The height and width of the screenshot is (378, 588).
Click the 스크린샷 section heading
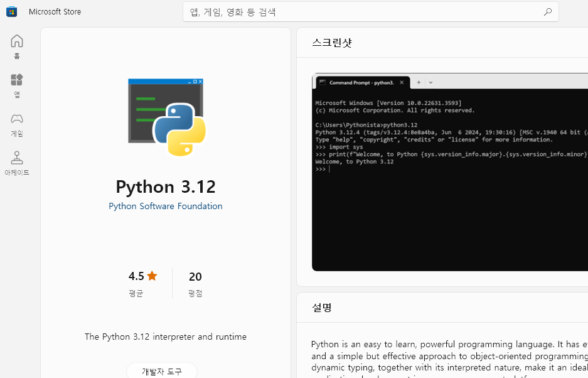point(332,43)
